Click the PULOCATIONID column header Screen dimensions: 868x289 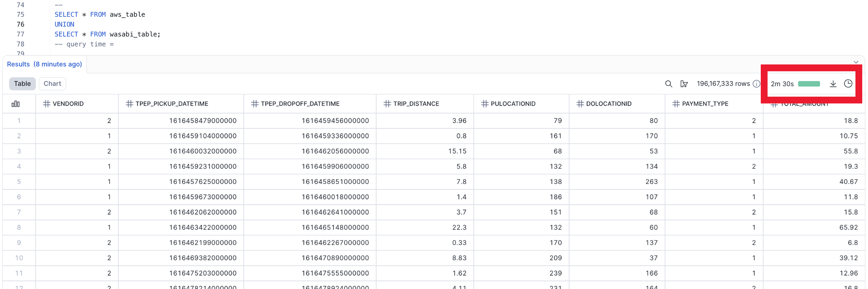click(x=513, y=104)
